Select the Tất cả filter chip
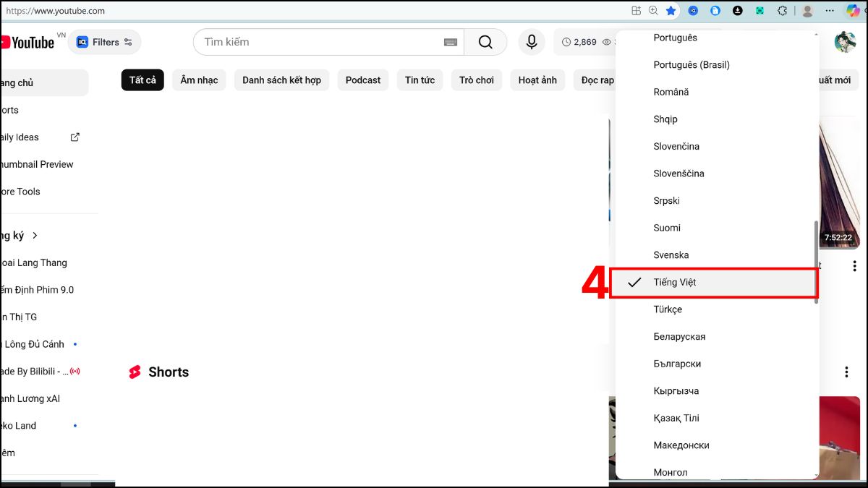 point(142,80)
